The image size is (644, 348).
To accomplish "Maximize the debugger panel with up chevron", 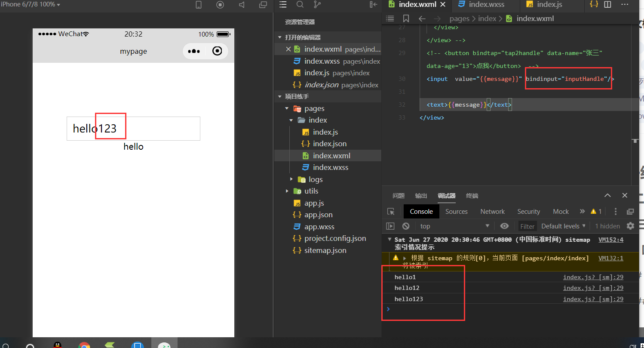I will tap(607, 195).
